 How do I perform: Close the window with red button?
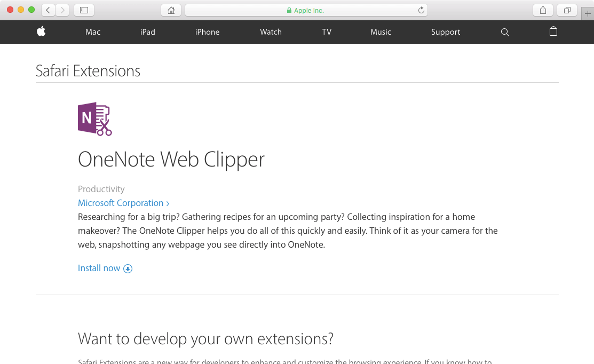pos(10,10)
